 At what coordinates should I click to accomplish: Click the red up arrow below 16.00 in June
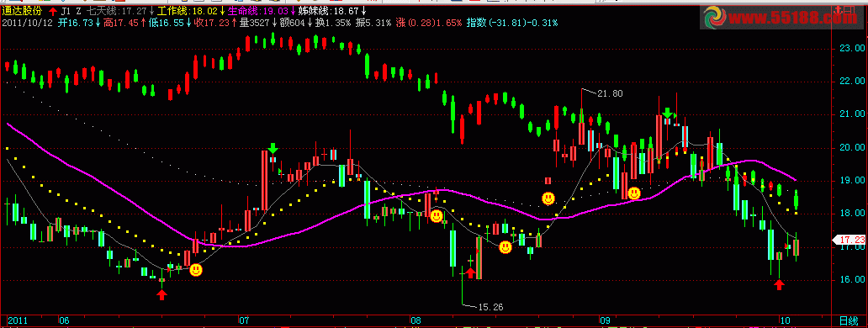pos(161,295)
